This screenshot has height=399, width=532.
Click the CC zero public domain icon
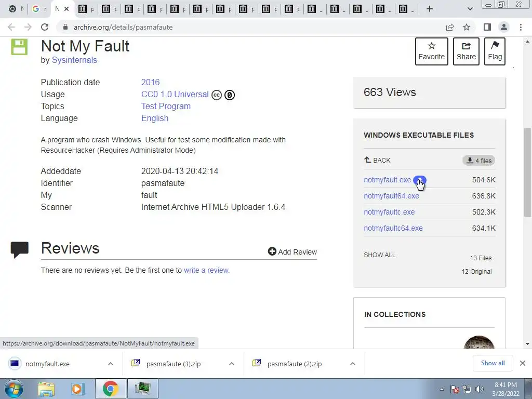tap(230, 95)
